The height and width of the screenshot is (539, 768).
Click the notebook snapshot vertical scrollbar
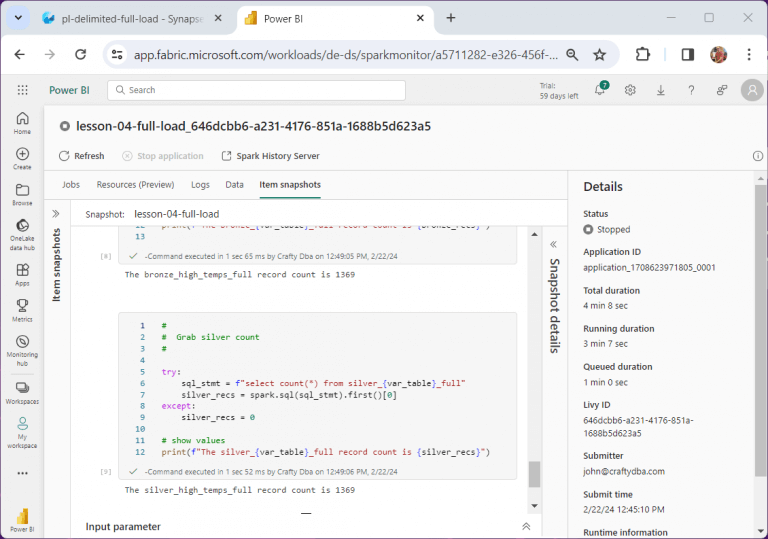[x=534, y=473]
